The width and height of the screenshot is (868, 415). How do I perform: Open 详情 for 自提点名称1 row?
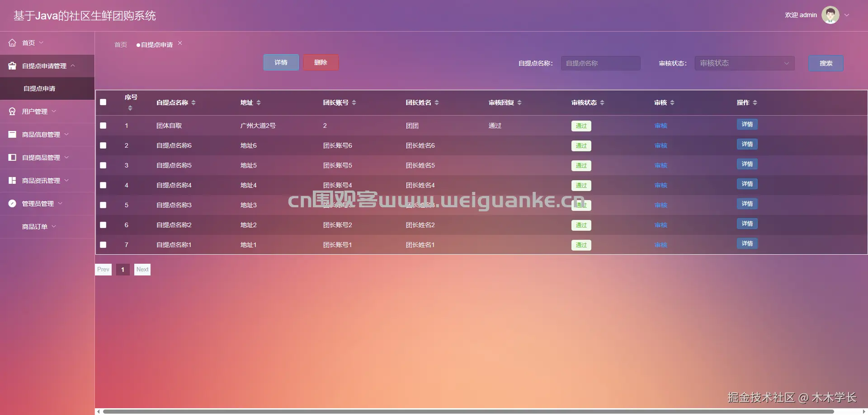tap(747, 243)
